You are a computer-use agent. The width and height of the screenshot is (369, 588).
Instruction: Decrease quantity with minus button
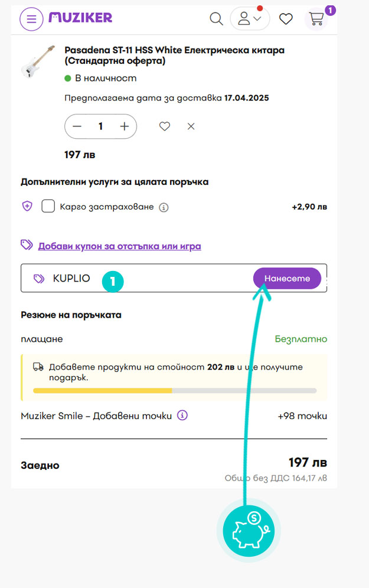click(77, 126)
